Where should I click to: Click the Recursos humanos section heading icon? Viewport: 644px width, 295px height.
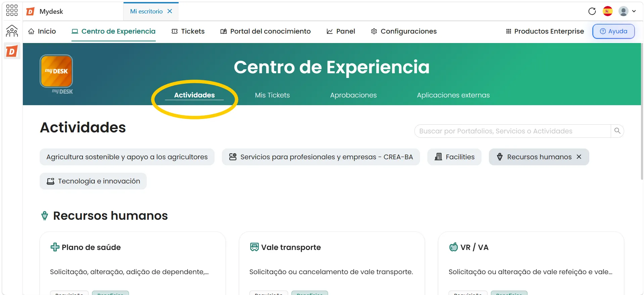point(45,216)
